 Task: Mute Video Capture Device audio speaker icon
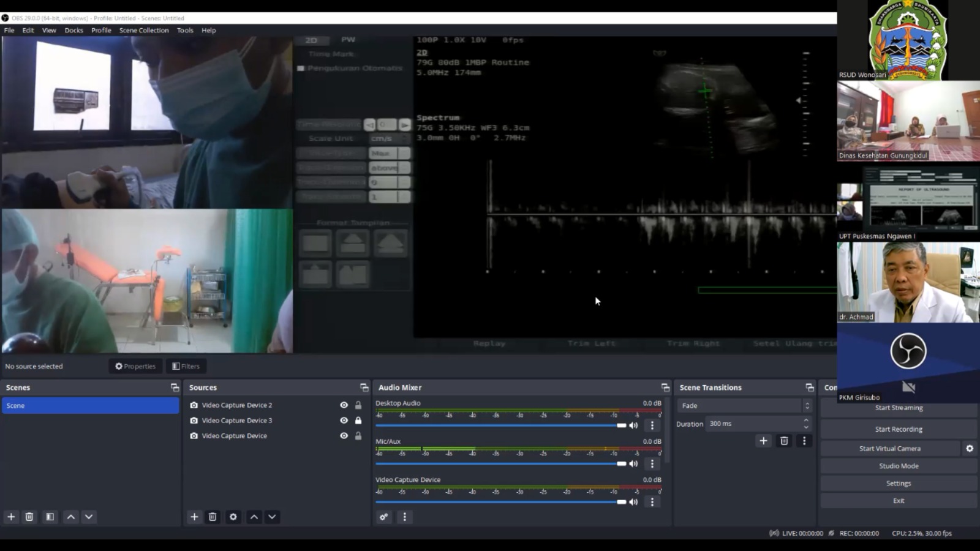633,502
